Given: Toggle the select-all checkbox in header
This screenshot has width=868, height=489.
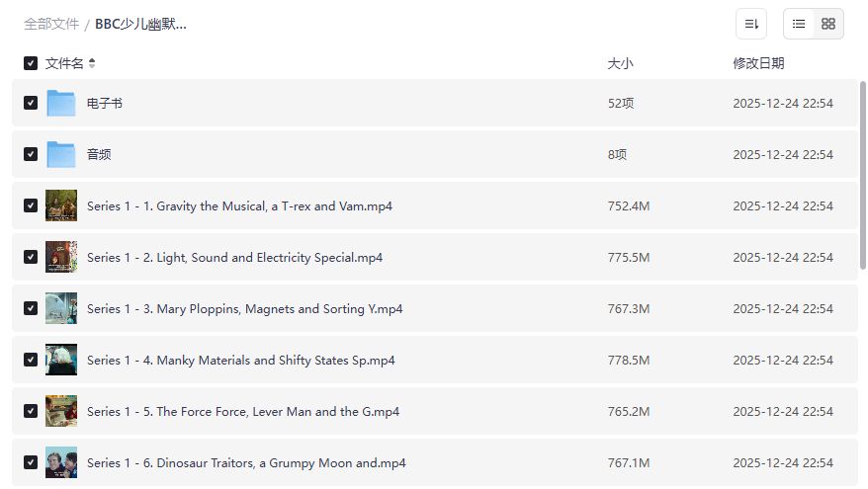Looking at the screenshot, I should tap(31, 63).
